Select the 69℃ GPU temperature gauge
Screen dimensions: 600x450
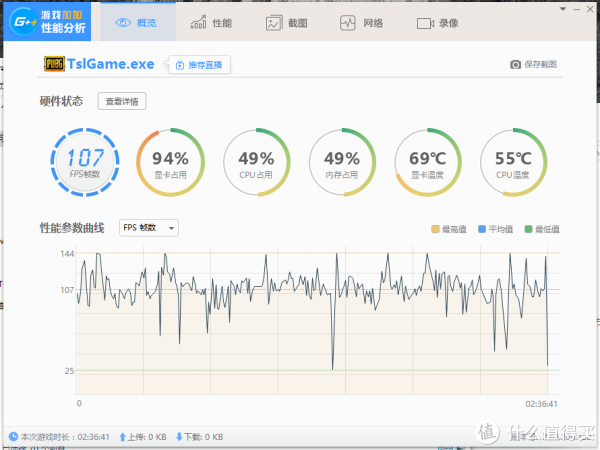coord(428,162)
